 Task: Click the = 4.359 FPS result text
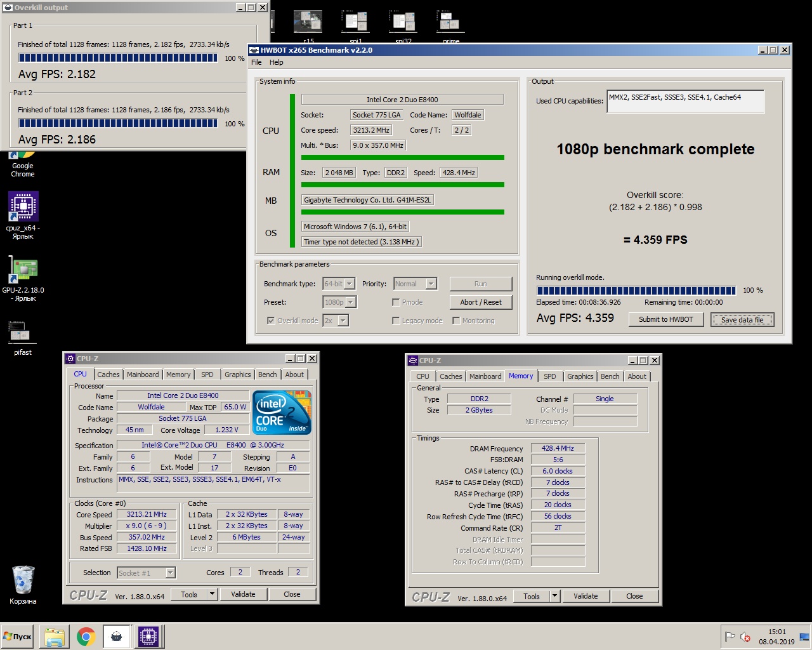pos(655,240)
